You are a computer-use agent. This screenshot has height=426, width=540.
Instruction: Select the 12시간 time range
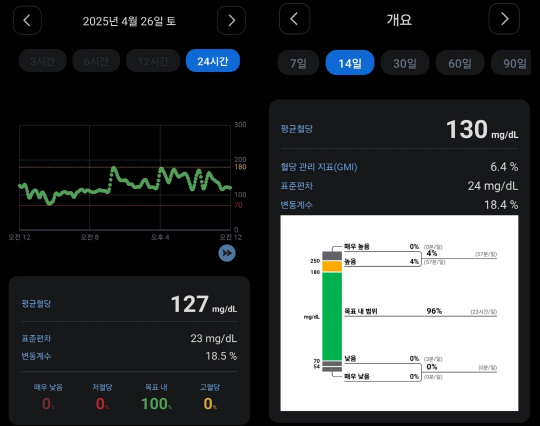click(x=153, y=61)
